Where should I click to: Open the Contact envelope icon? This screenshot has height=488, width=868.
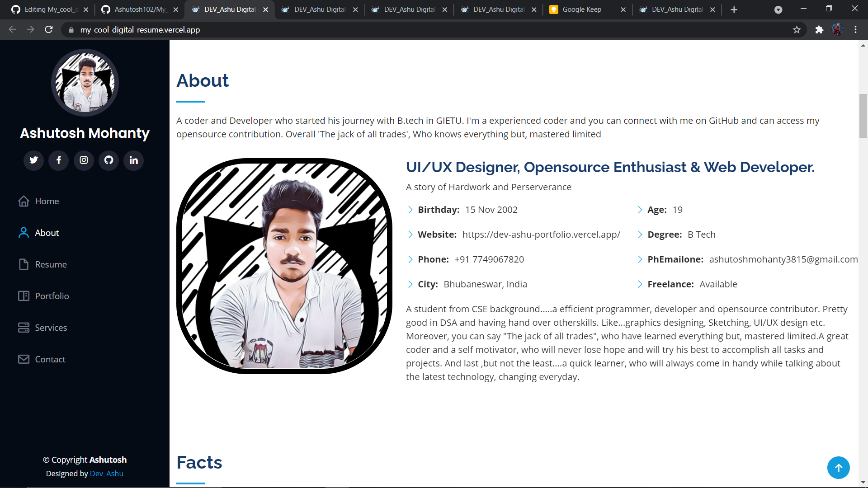(x=24, y=359)
